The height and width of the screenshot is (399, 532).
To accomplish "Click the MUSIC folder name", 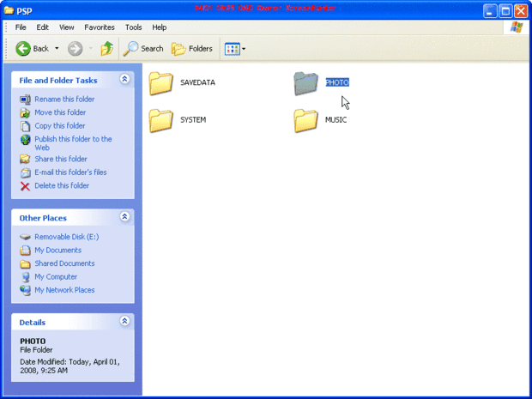I will point(336,120).
